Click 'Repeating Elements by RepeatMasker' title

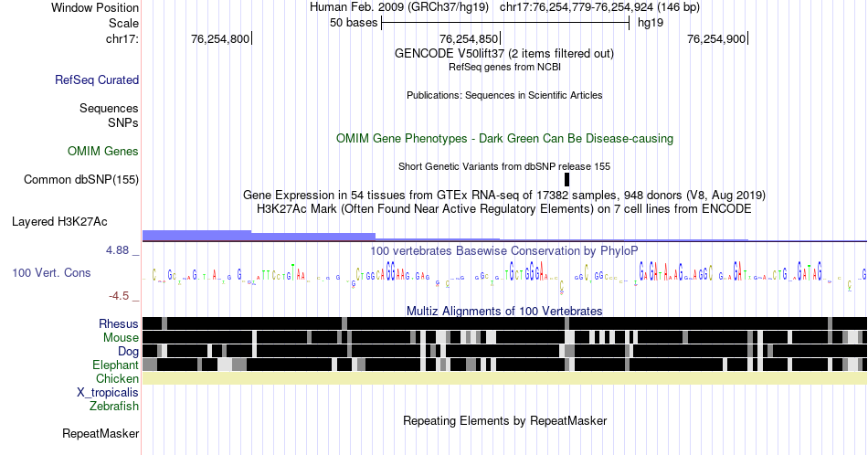pos(504,420)
